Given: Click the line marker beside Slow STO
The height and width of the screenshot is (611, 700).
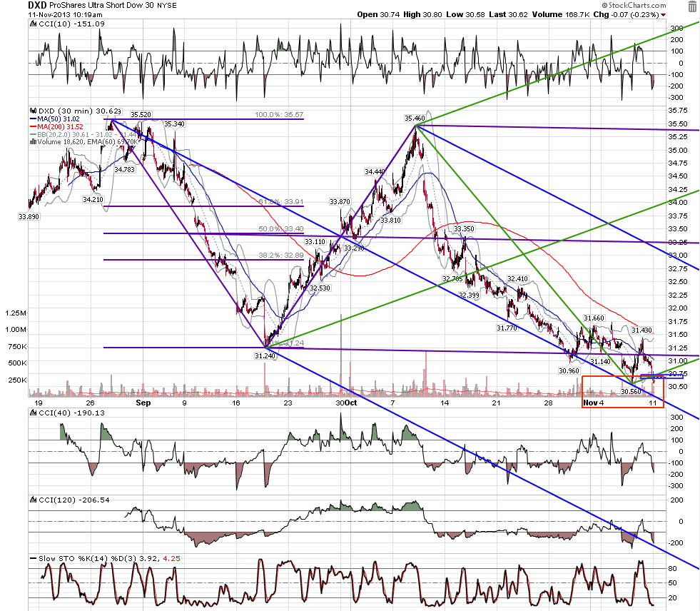Looking at the screenshot, I should [x=33, y=558].
